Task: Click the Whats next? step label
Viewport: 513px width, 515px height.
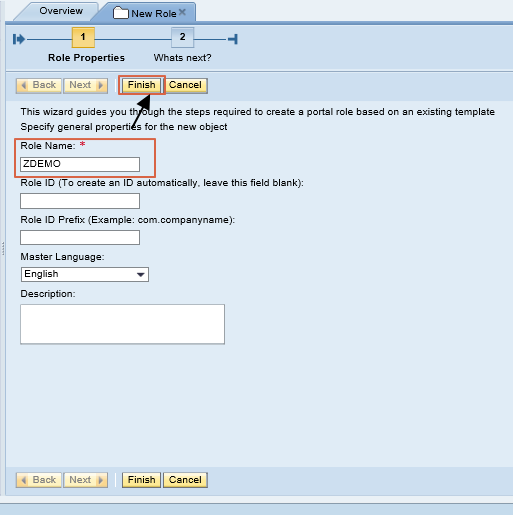Action: tap(182, 58)
